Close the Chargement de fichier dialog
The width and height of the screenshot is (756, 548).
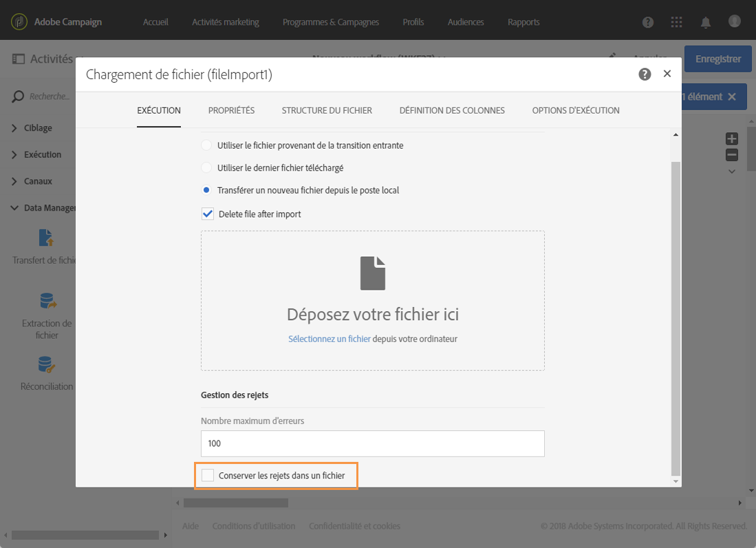click(x=667, y=74)
